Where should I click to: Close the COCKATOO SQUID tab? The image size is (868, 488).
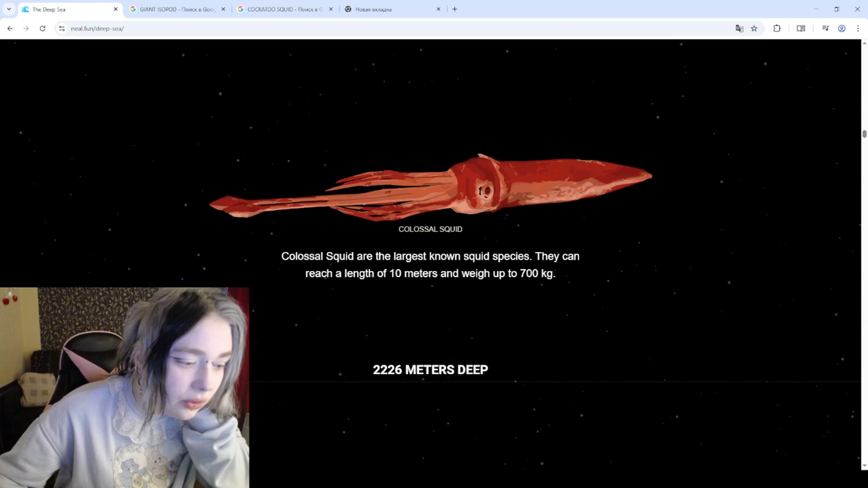pos(330,9)
